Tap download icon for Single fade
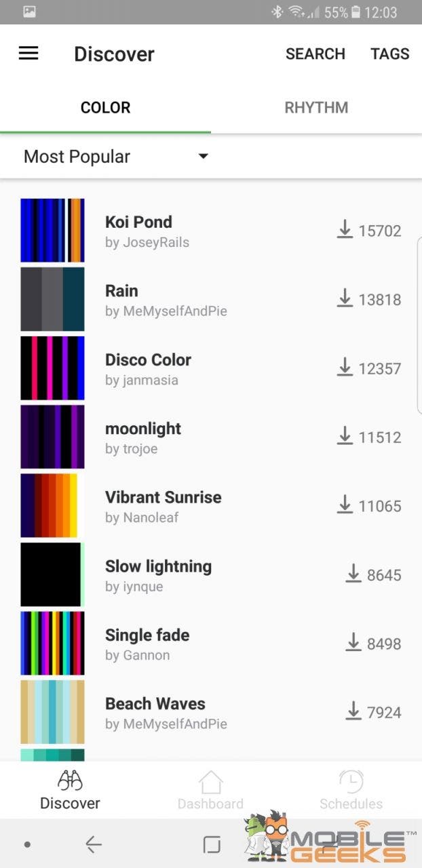The height and width of the screenshot is (868, 422). coord(353,644)
